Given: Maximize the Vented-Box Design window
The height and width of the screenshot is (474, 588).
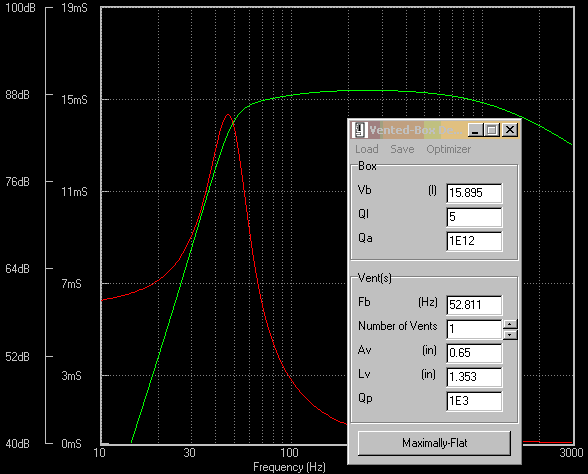Looking at the screenshot, I should point(491,130).
